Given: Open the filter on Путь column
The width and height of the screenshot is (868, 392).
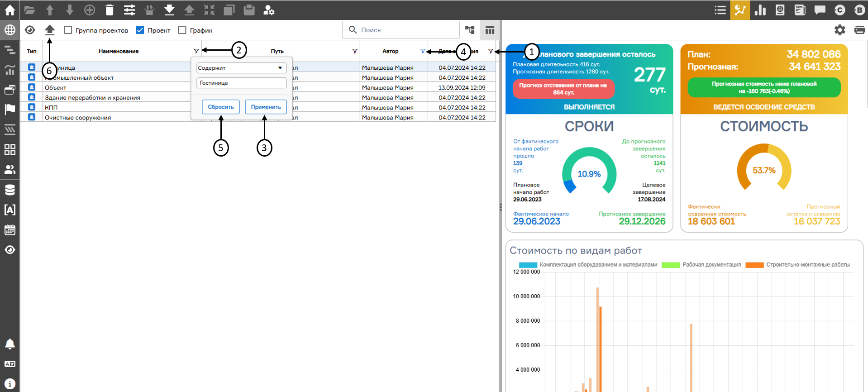Looking at the screenshot, I should 355,51.
